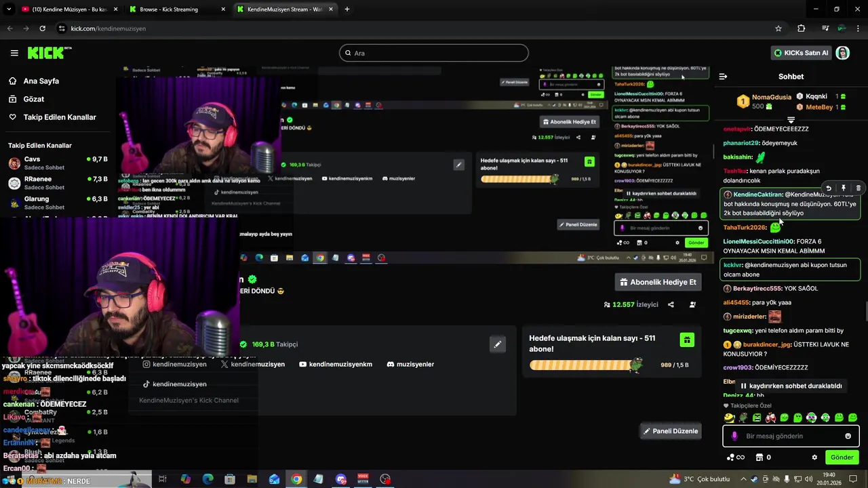Click the delete trash icon on highlighted message

coord(858,188)
